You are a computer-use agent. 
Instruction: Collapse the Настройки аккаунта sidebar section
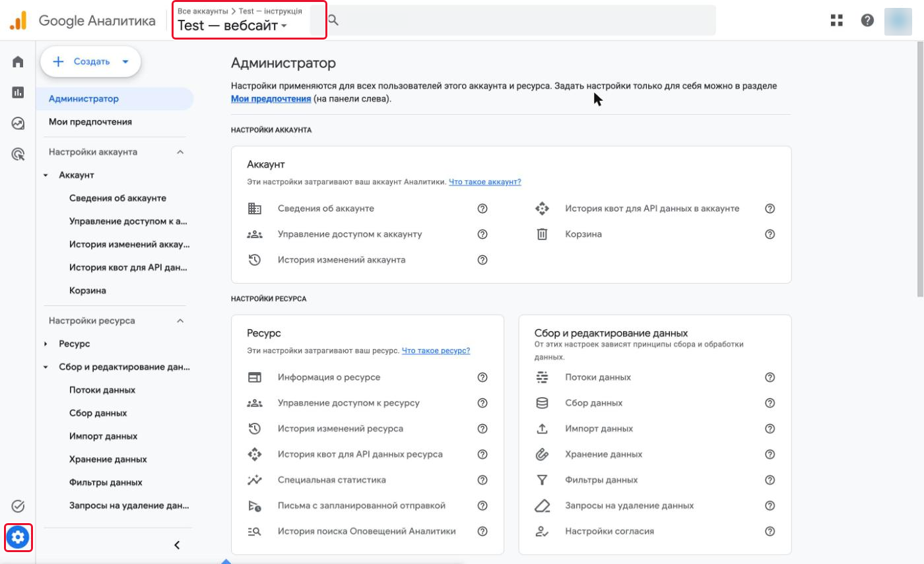click(180, 152)
